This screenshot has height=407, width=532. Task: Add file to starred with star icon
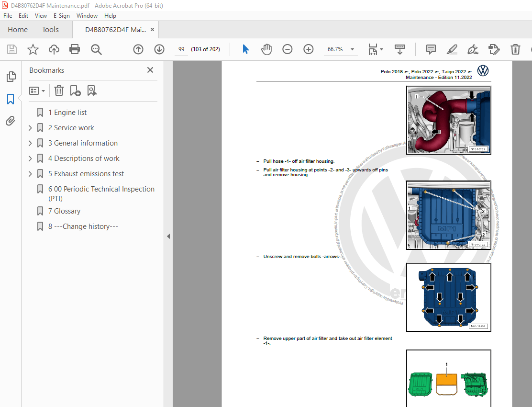point(33,49)
